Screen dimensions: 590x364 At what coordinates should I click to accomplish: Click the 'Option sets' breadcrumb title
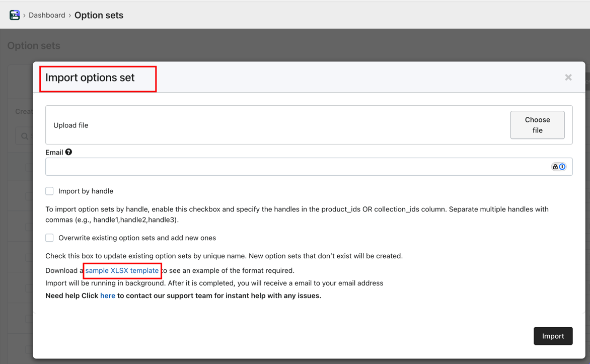coord(99,16)
